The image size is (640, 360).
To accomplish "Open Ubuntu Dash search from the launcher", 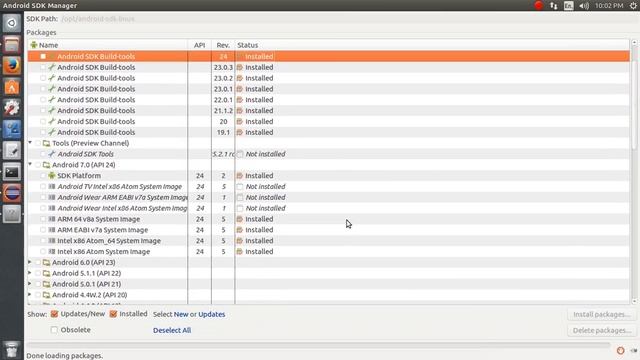I will [x=12, y=23].
